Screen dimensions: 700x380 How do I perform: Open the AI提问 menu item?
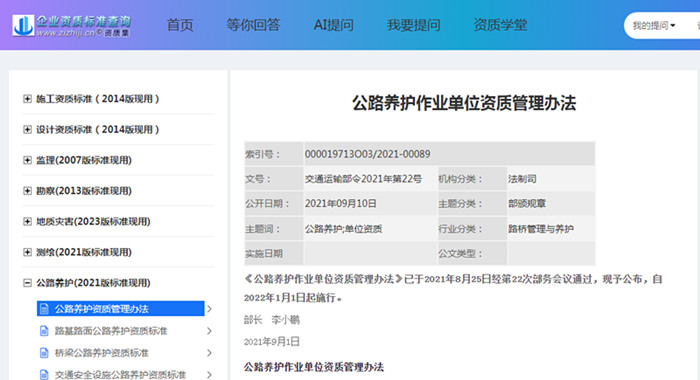click(x=333, y=25)
